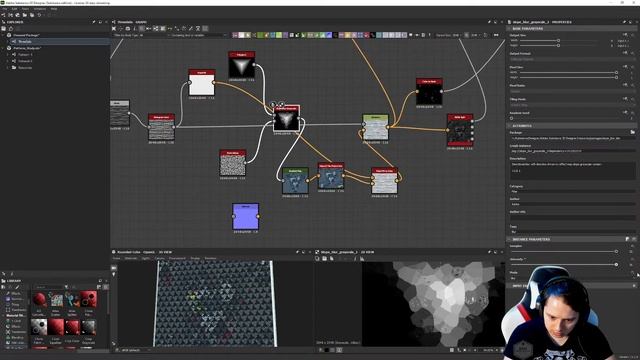Click the pin icon on the Properties panel header
The height and width of the screenshot is (360, 640).
[x=624, y=22]
